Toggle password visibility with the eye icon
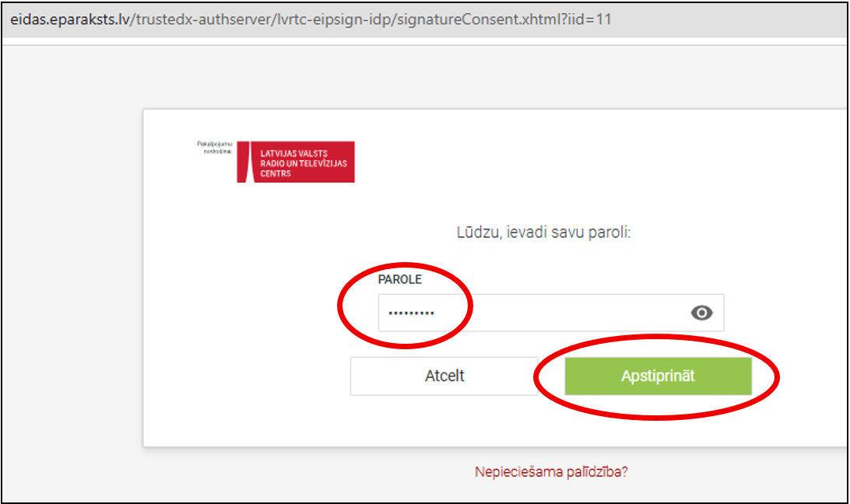The height and width of the screenshot is (504, 850). pos(701,313)
